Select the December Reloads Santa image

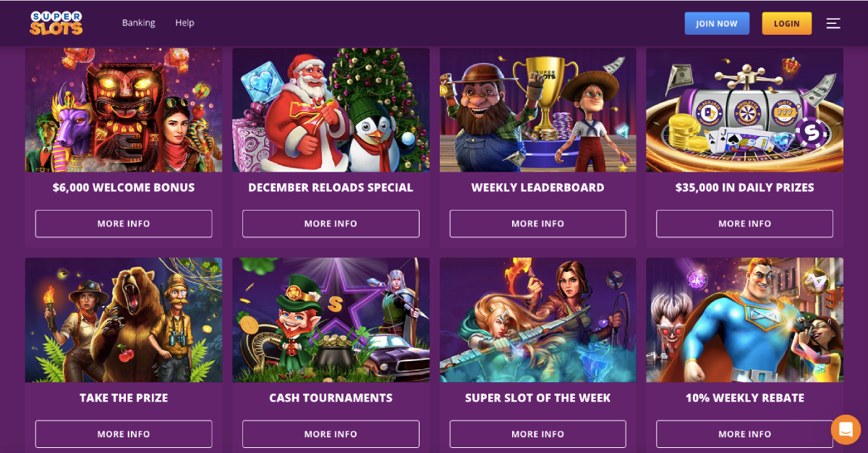(x=331, y=110)
